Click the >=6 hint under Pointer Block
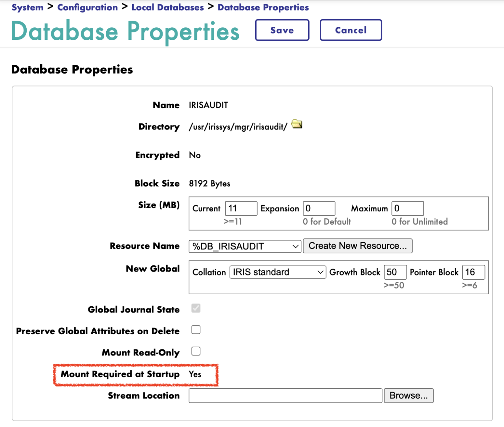Image resolution: width=504 pixels, height=427 pixels. click(470, 285)
